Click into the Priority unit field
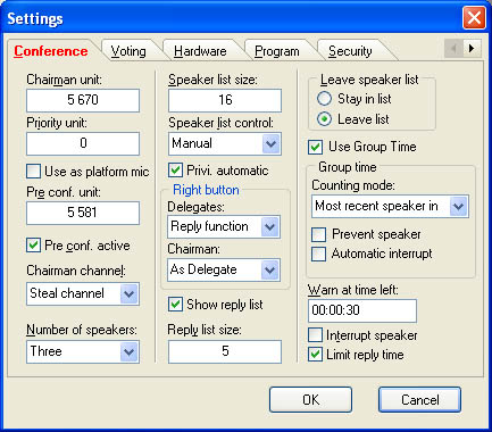This screenshot has height=432, width=492. tap(83, 144)
